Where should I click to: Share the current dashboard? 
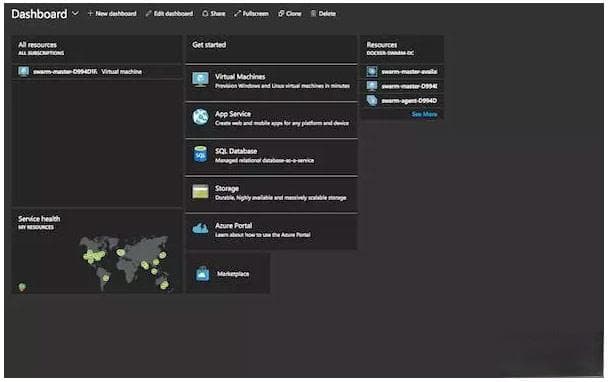coord(214,14)
